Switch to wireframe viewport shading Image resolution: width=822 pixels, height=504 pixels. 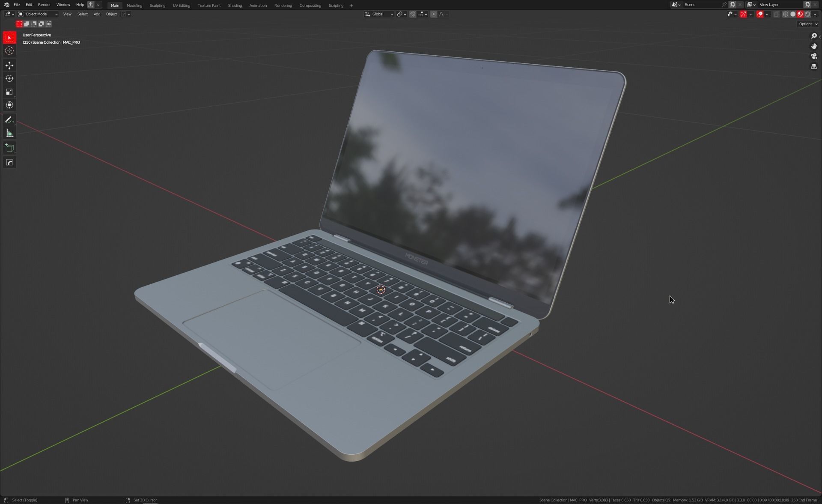point(786,14)
